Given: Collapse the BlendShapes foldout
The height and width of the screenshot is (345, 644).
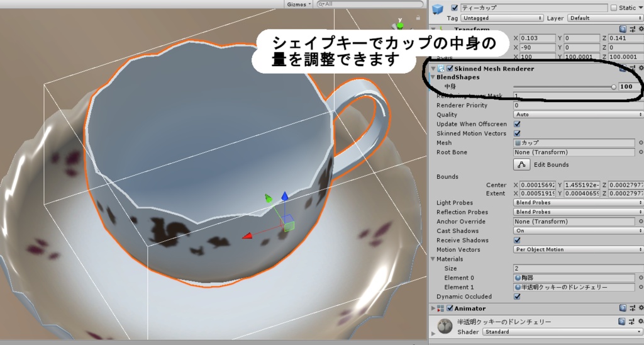Looking at the screenshot, I should point(433,77).
